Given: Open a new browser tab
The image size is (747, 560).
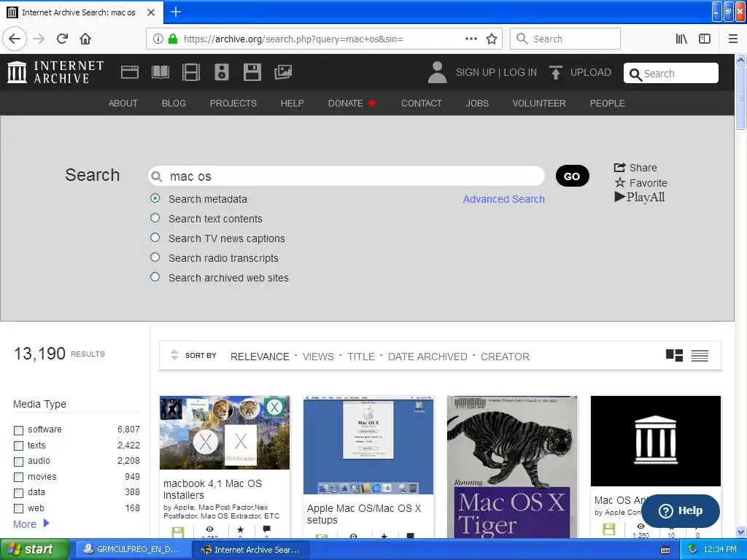Looking at the screenshot, I should pyautogui.click(x=176, y=12).
